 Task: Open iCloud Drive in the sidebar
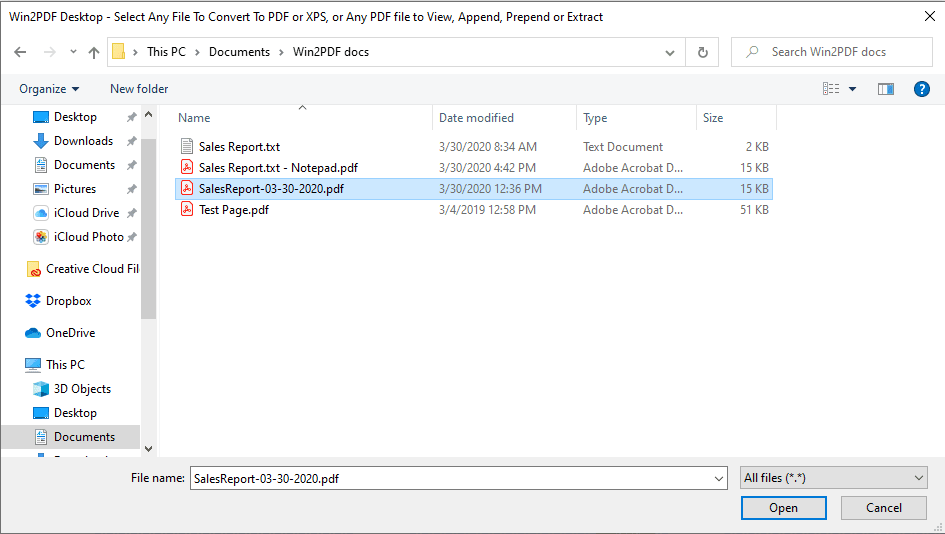pos(86,213)
